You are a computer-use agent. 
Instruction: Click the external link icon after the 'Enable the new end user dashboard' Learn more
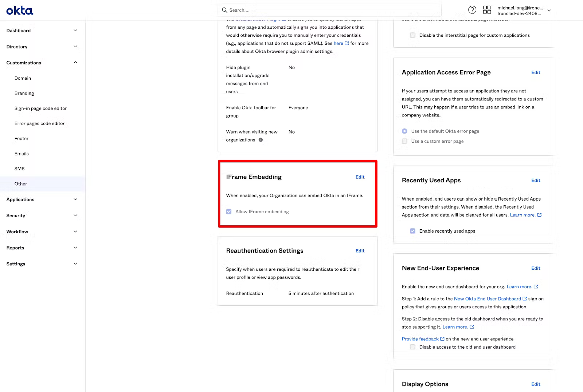pyautogui.click(x=536, y=287)
